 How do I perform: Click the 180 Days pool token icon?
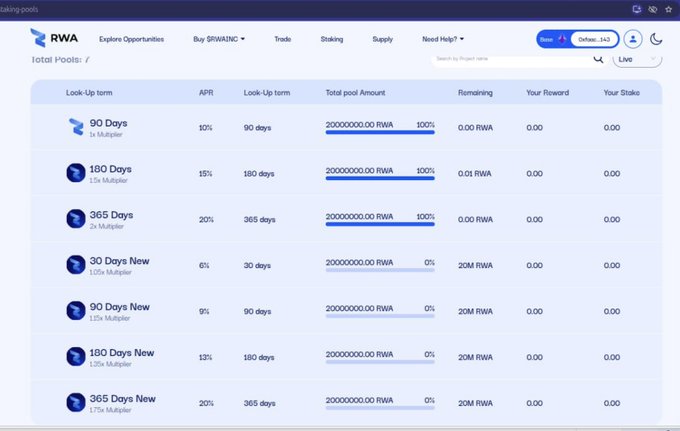(75, 173)
